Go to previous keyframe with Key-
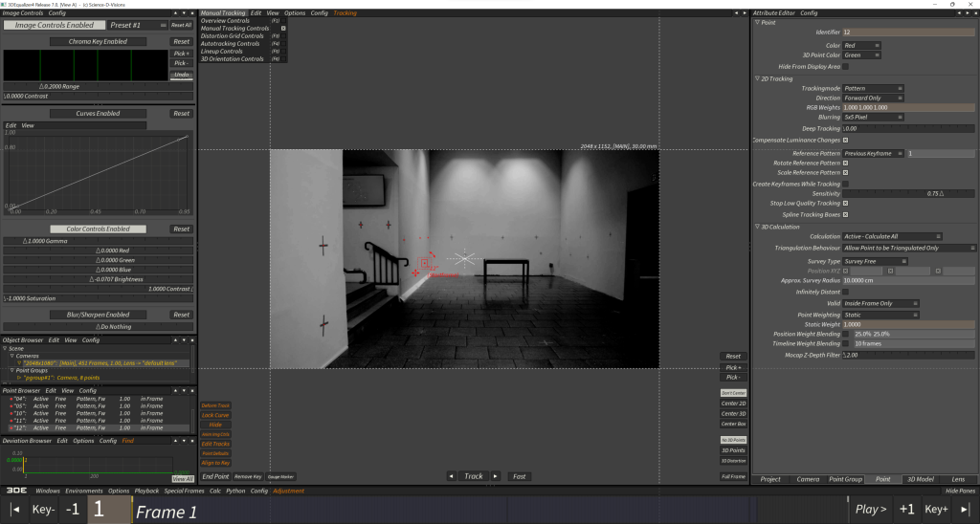 pyautogui.click(x=44, y=510)
